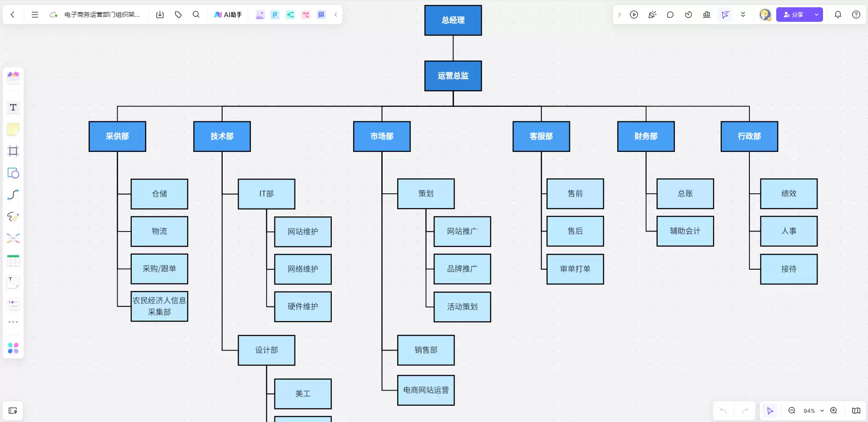Open the notifications bell
This screenshot has height=422, width=868.
838,15
